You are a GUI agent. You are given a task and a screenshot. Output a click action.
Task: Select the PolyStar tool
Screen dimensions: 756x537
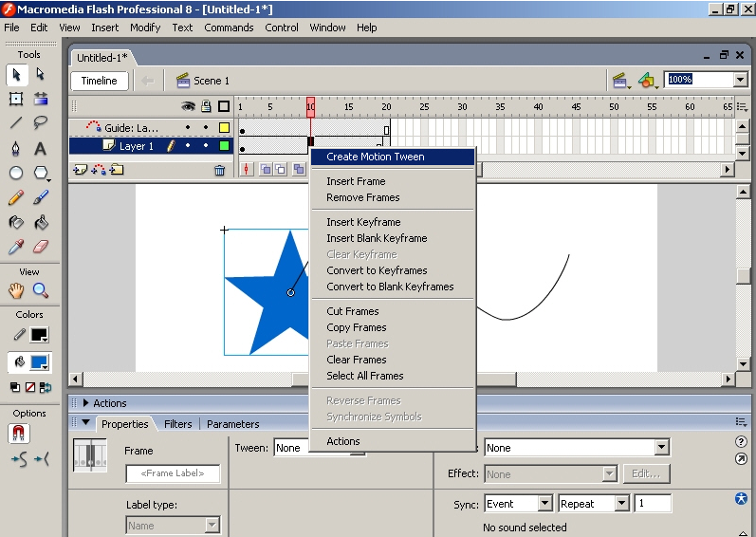pyautogui.click(x=41, y=173)
